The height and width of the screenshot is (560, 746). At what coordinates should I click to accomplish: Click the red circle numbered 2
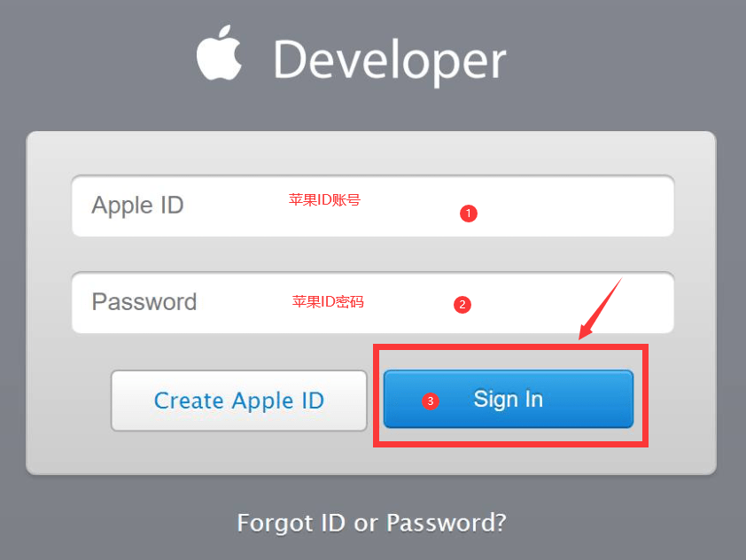(x=462, y=305)
